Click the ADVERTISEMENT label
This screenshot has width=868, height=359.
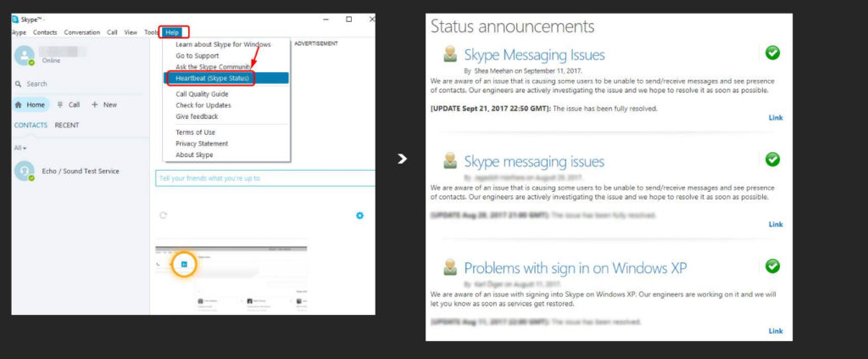tap(316, 43)
